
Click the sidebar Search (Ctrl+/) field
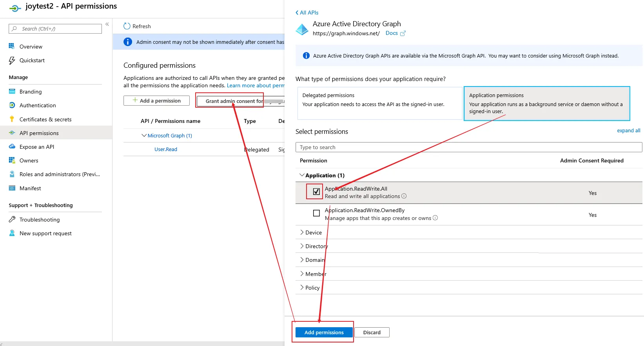[x=55, y=29]
